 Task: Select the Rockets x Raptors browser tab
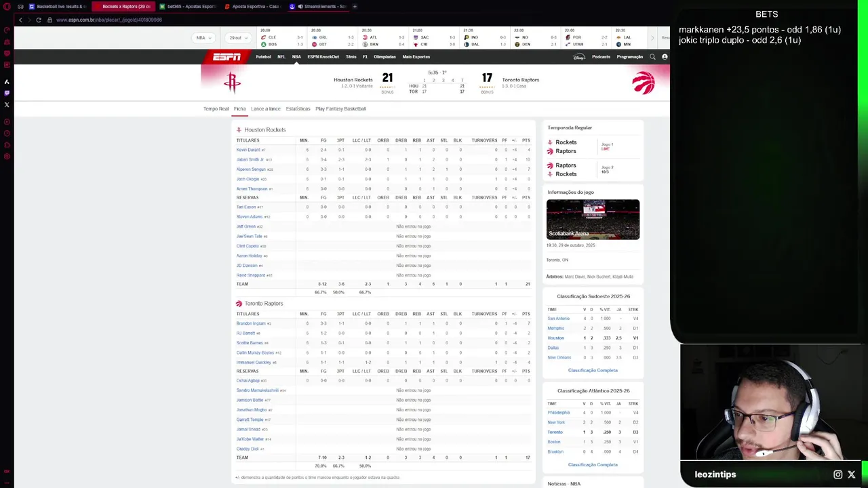124,6
